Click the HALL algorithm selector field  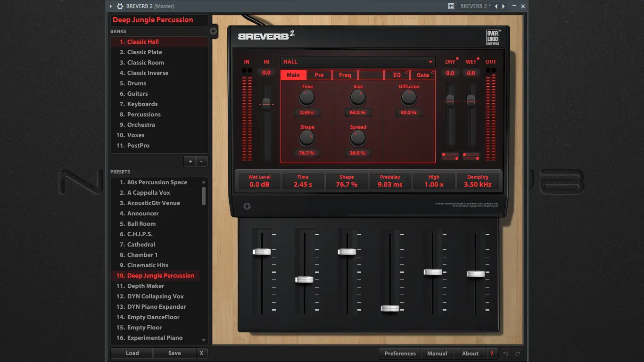click(358, 62)
